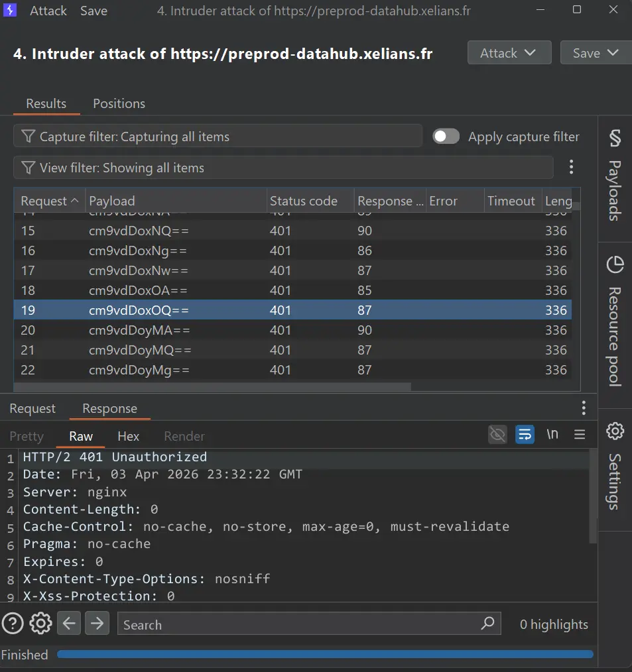Enable the Apply capture filter switch

click(446, 136)
